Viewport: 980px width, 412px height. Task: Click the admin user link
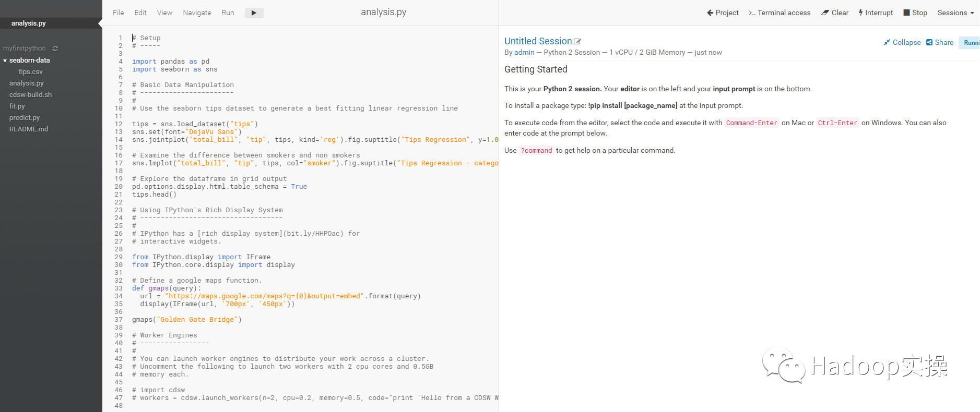[x=524, y=53]
